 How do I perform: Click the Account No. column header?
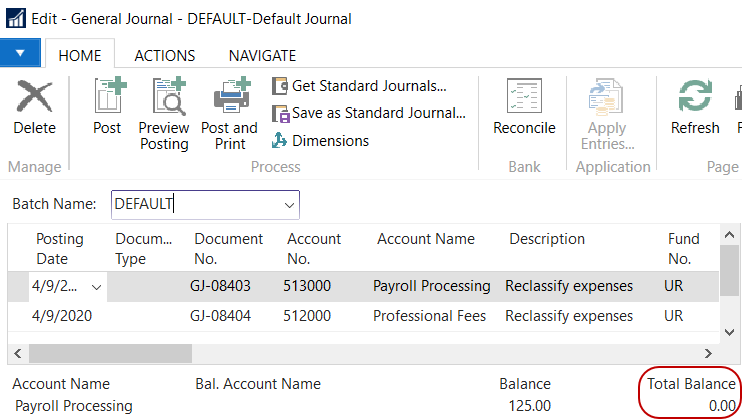(314, 248)
